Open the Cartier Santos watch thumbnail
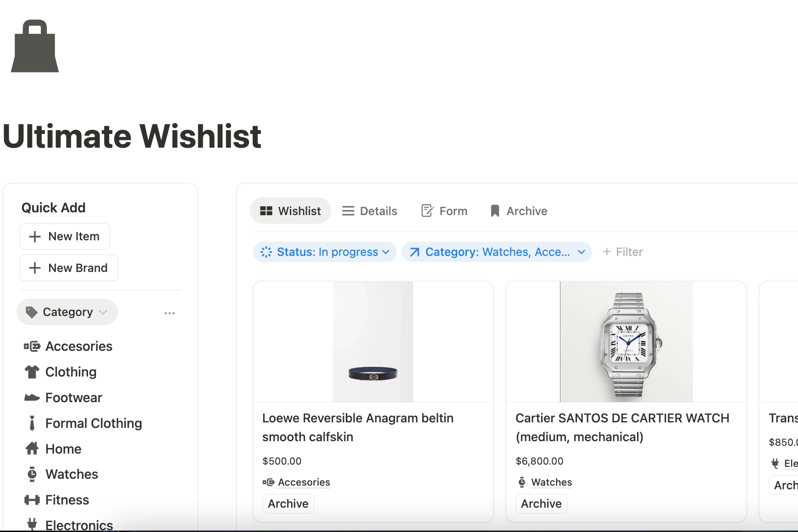798x532 pixels. (x=626, y=342)
